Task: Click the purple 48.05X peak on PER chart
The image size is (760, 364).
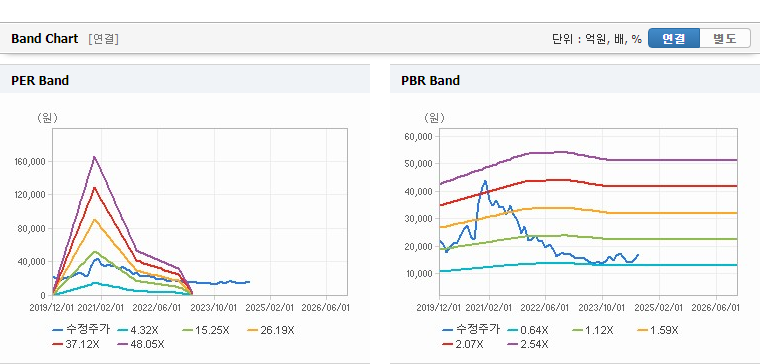Action: click(94, 157)
